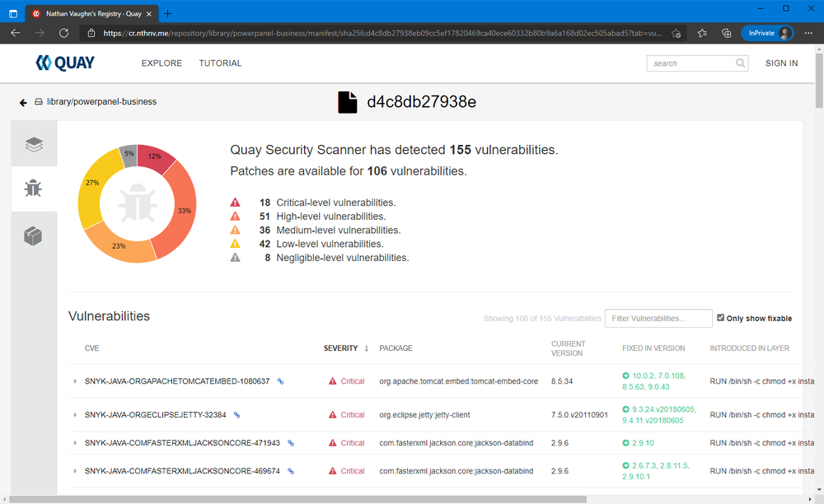Close the Nathan Vaughn's Registry tab
This screenshot has width=824, height=504.
click(x=148, y=14)
